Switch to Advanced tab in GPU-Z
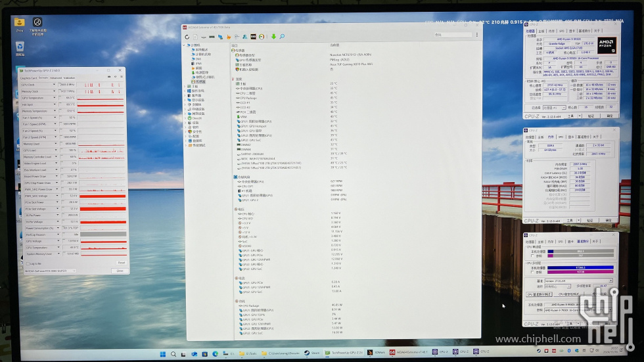Viewport: 644px width, 362px height. pyautogui.click(x=56, y=78)
